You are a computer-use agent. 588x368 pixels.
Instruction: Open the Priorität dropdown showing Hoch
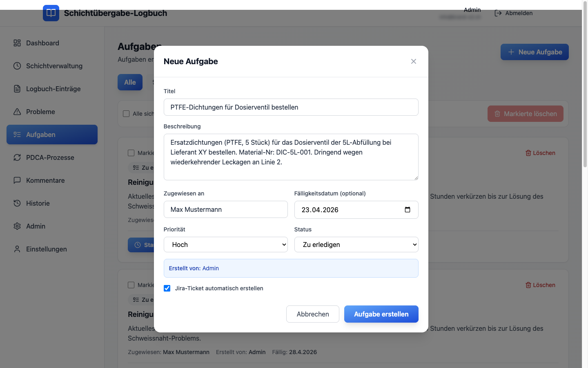(x=225, y=245)
